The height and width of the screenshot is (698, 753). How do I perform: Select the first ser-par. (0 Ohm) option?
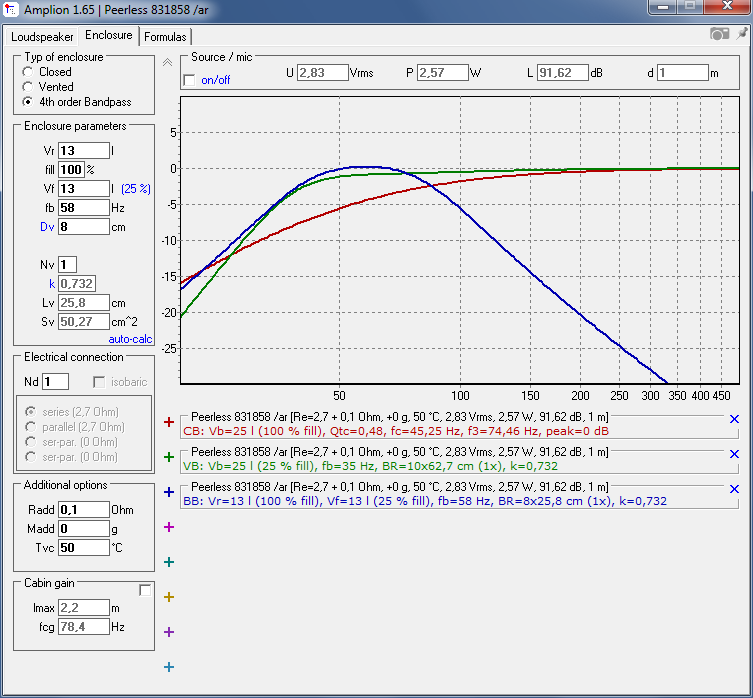pyautogui.click(x=30, y=441)
